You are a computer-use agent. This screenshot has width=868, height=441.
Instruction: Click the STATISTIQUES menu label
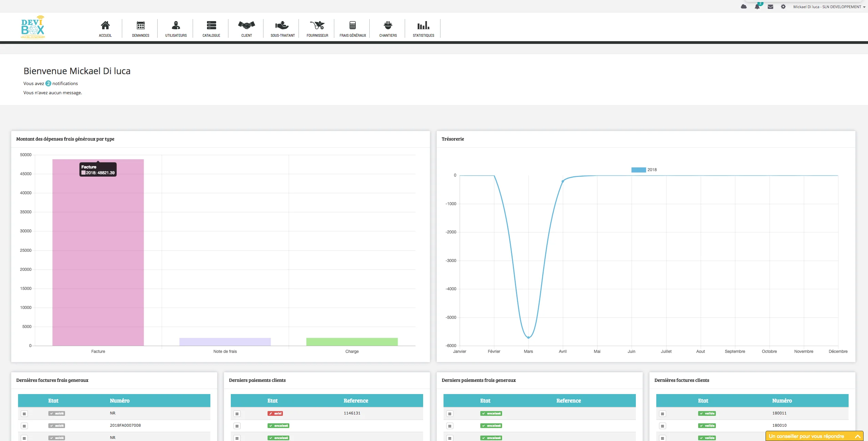pos(423,35)
